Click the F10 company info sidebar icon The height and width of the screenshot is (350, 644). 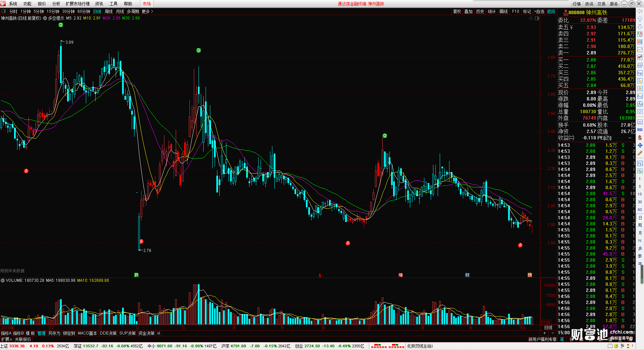[640, 73]
